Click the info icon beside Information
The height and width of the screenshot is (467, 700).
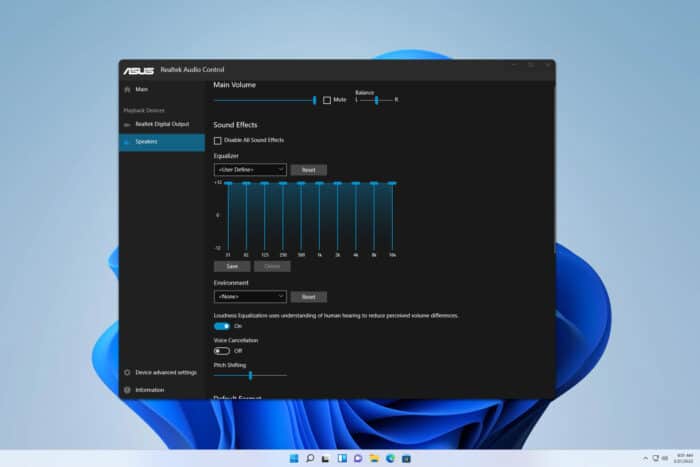(127, 390)
